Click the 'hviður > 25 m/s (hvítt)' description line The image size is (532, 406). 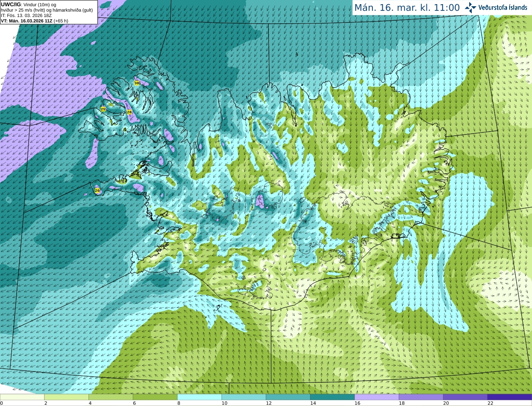pyautogui.click(x=47, y=10)
